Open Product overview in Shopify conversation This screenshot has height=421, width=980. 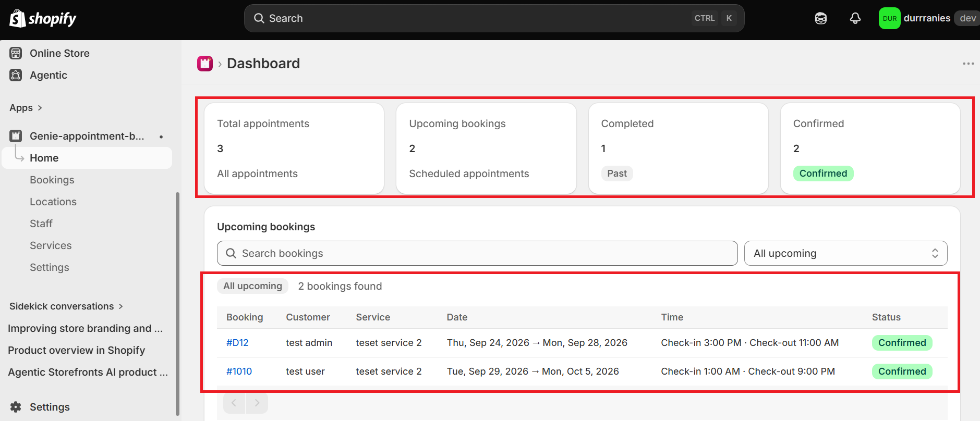[x=77, y=350]
